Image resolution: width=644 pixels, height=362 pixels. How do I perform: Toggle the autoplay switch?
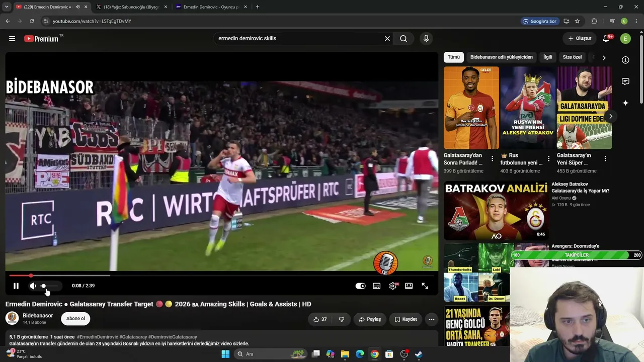(x=361, y=286)
